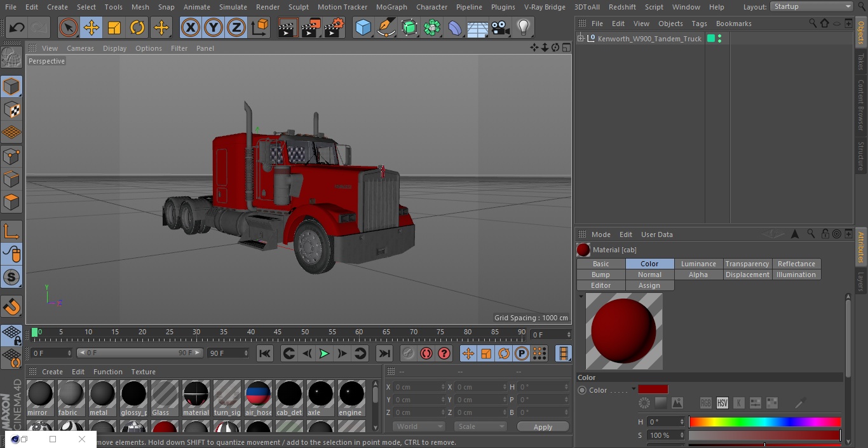
Task: Toggle Enable Axis tool
Action: click(11, 231)
